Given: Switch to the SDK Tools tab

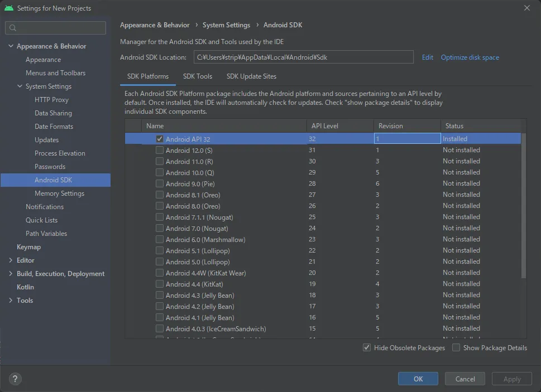Looking at the screenshot, I should coord(197,76).
